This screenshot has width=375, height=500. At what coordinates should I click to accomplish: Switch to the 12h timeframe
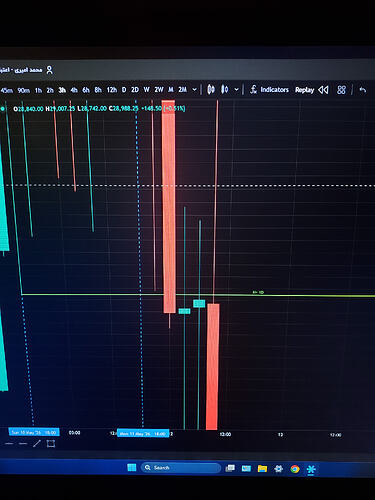112,90
